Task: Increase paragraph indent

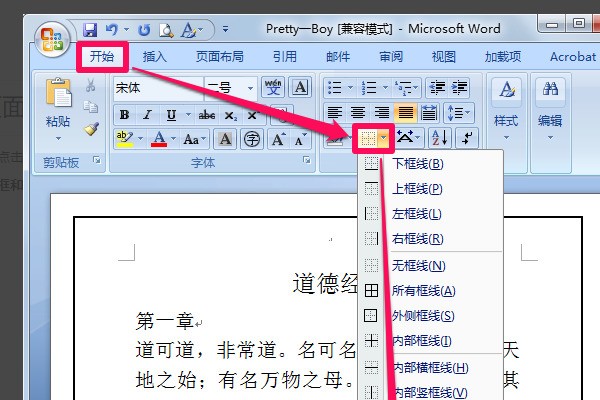Action: coord(459,88)
